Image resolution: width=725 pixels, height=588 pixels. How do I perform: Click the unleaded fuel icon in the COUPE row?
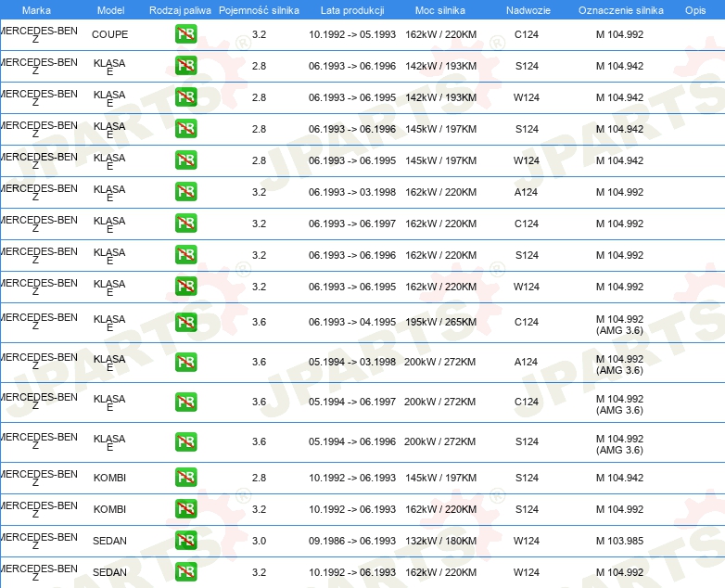coord(185,34)
